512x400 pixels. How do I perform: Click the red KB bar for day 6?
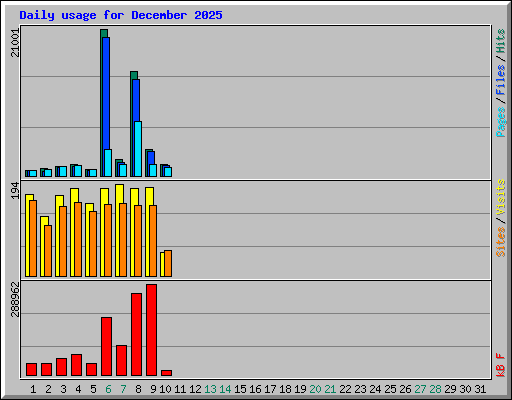tap(106, 346)
